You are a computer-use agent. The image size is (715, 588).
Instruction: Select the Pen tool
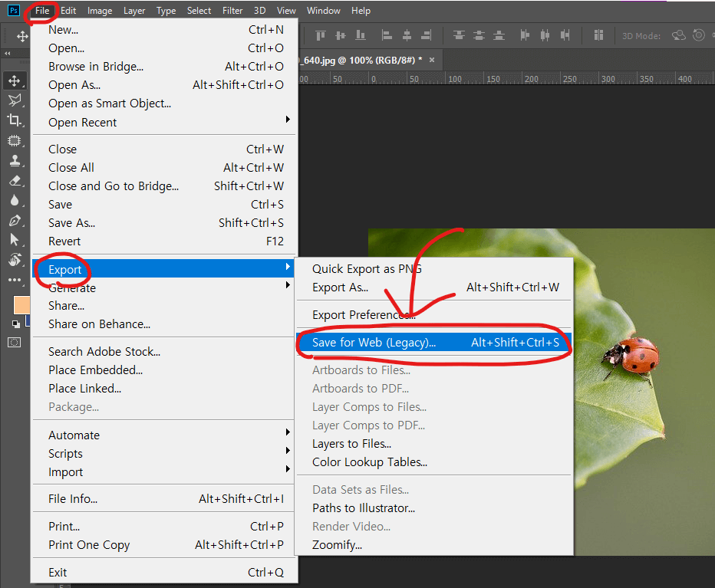point(14,221)
